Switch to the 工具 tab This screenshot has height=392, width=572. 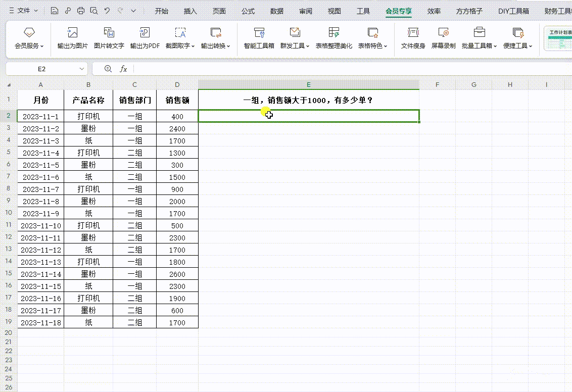coord(363,11)
